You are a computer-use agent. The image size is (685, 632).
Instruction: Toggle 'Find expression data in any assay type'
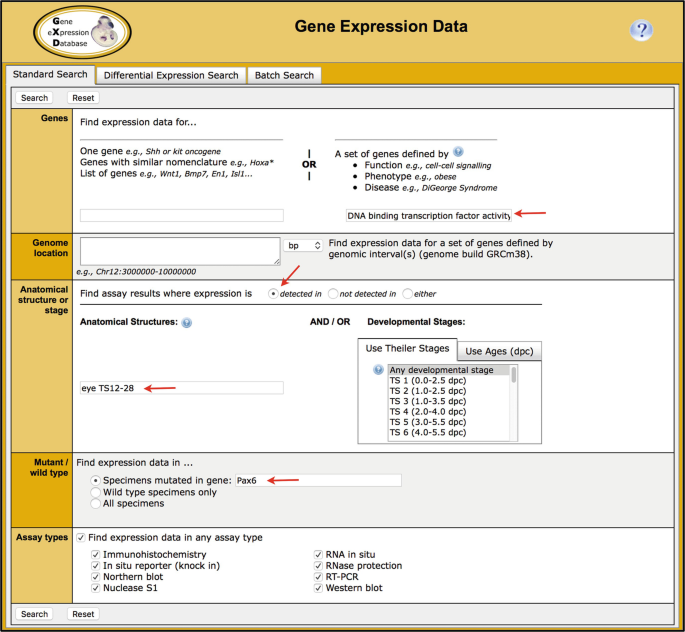(82, 537)
